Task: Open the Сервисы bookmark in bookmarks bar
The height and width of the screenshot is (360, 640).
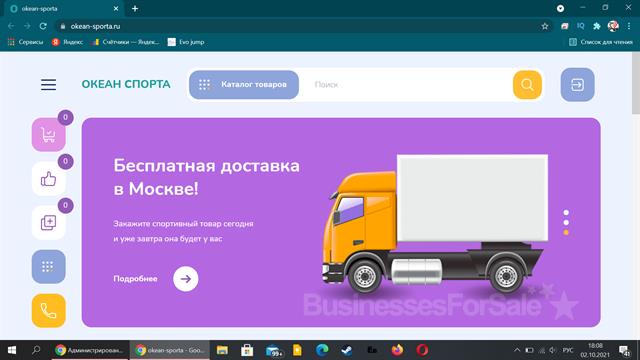Action: (25, 42)
